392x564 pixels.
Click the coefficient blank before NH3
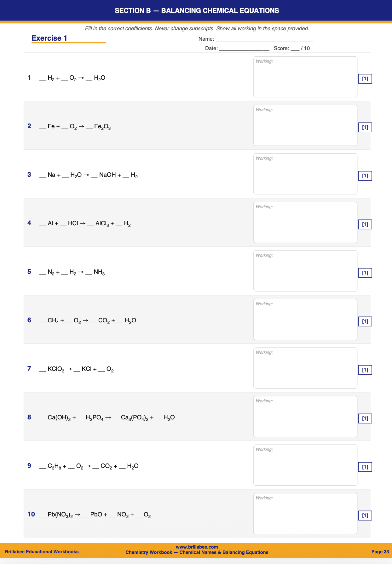click(x=89, y=273)
